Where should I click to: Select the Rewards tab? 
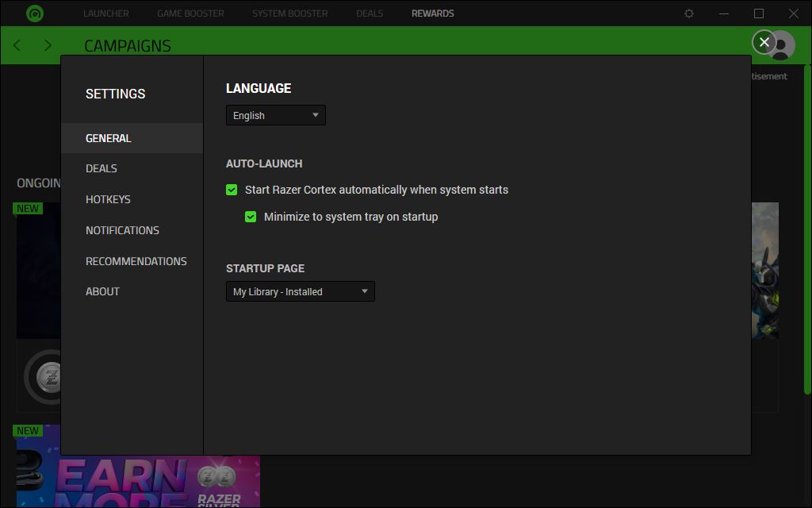(433, 13)
